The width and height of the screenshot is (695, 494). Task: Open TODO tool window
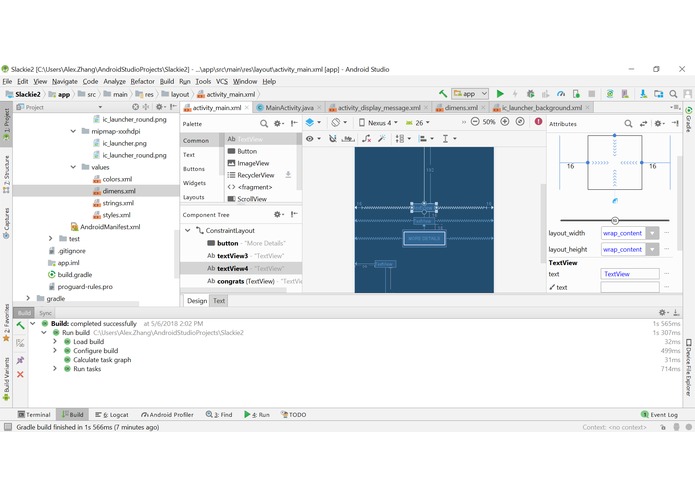293,415
